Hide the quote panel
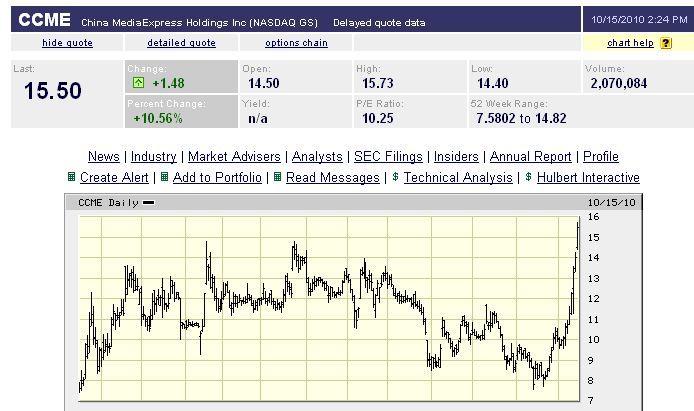This screenshot has width=694, height=411. 67,43
